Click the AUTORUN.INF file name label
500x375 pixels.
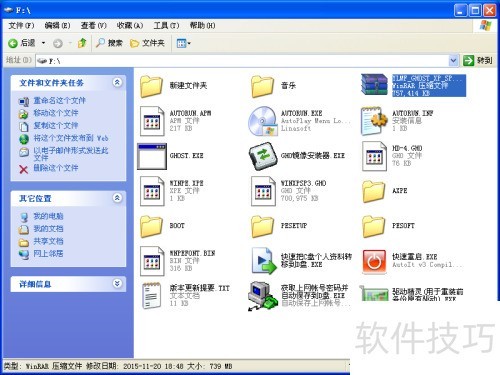point(412,113)
